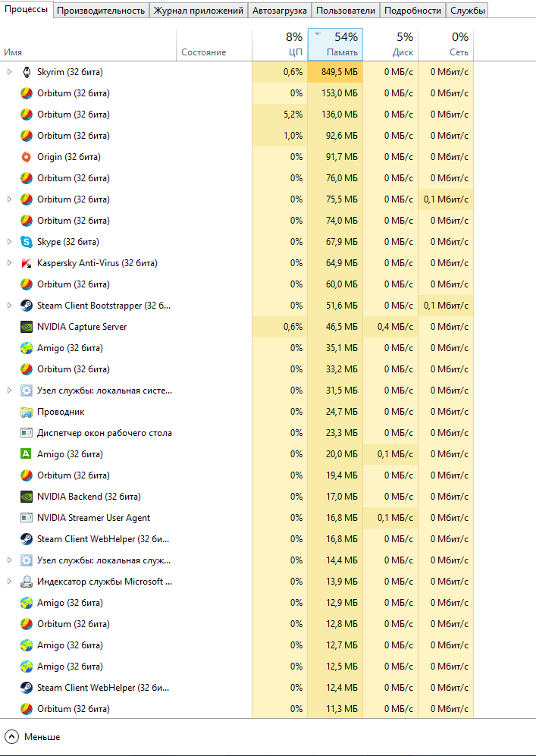Click the Steam Client Bootstrapper icon
The image size is (536, 756).
click(x=27, y=306)
